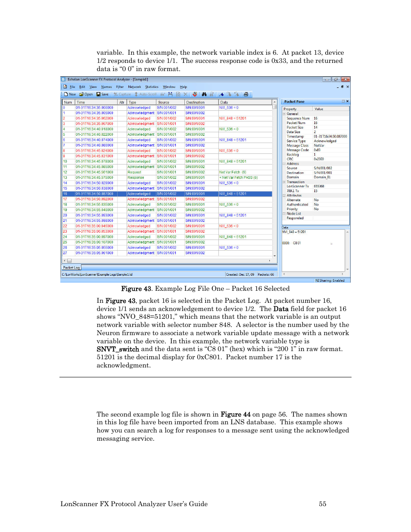Select highlighted packet 16 row
The width and height of the screenshot is (411, 532).
(x=167, y=194)
